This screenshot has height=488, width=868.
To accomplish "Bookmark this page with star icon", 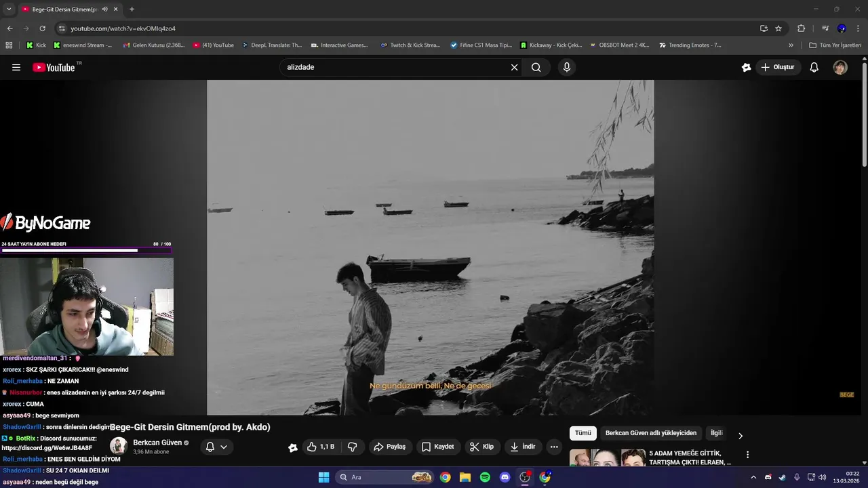I will pos(778,28).
